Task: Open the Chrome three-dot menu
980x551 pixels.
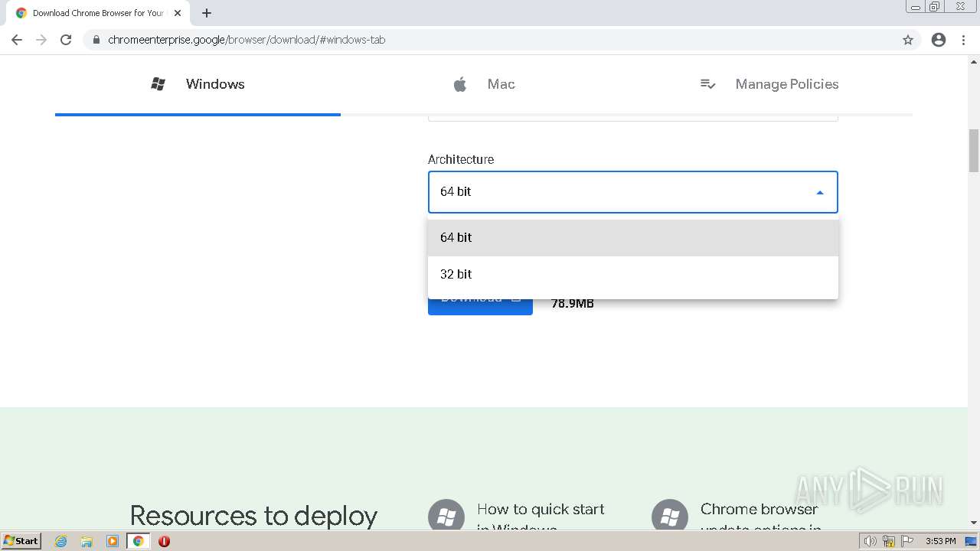Action: [963, 40]
